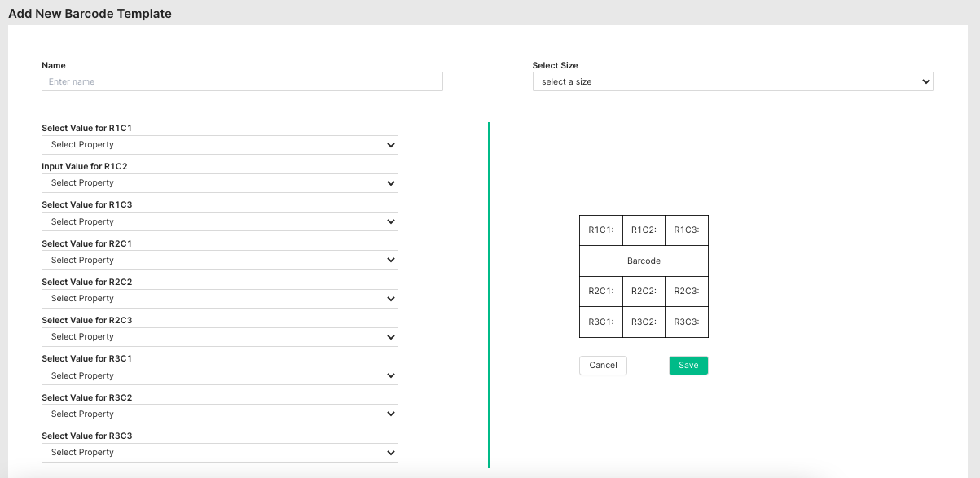
Task: Open the R2C2 property dropdown
Action: click(220, 298)
